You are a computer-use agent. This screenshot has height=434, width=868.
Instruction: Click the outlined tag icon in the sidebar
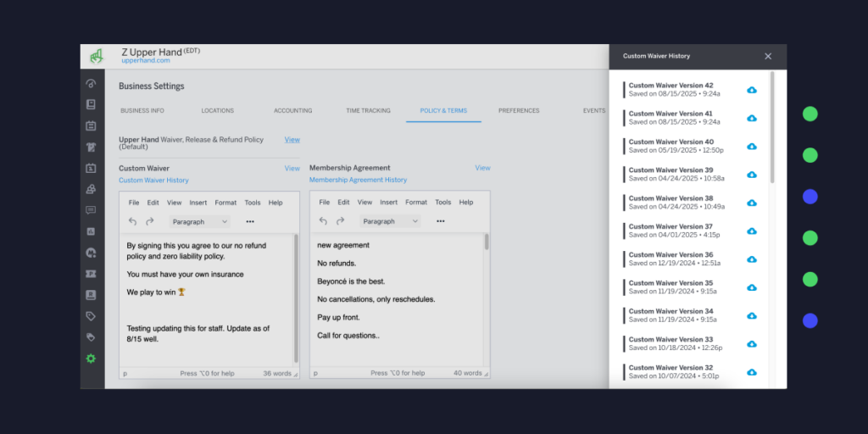(91, 316)
